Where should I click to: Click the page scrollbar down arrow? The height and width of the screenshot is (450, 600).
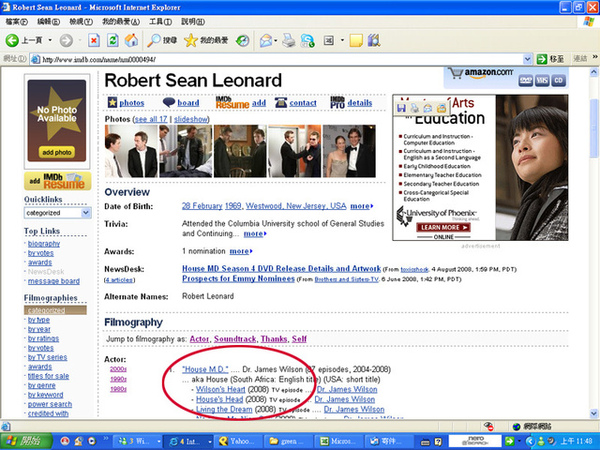pyautogui.click(x=594, y=413)
